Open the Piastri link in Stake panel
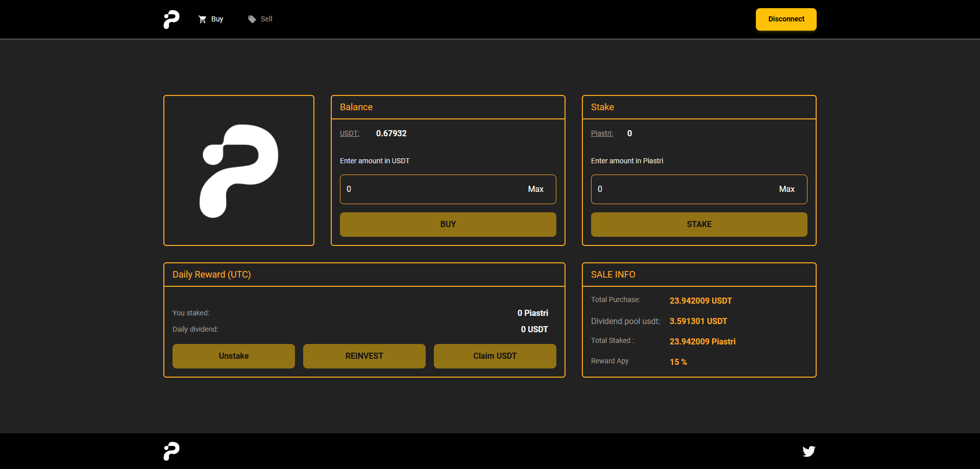 [602, 133]
